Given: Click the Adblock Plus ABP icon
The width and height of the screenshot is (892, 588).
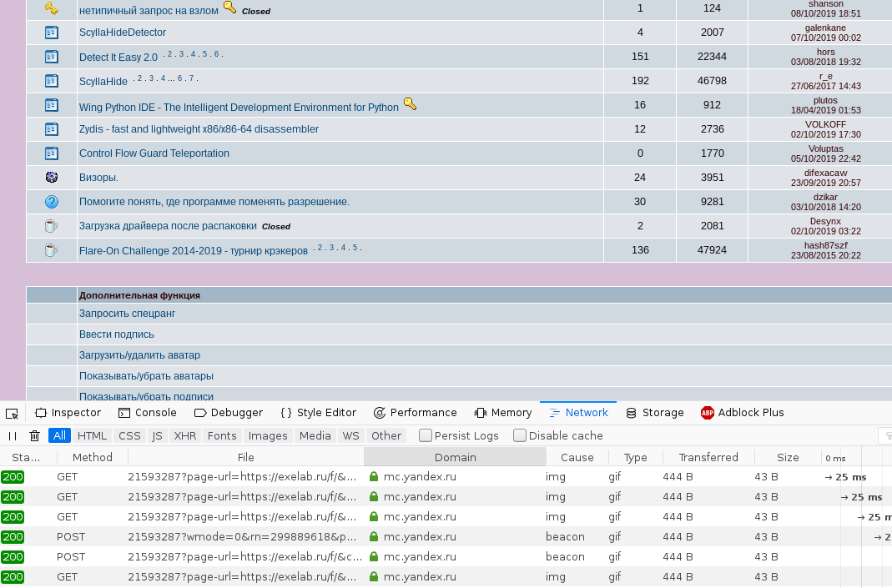Looking at the screenshot, I should click(x=708, y=413).
